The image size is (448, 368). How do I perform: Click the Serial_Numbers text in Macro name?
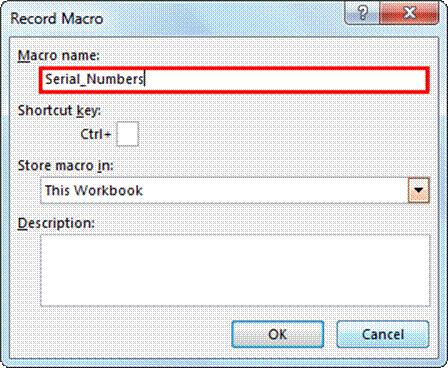point(94,79)
